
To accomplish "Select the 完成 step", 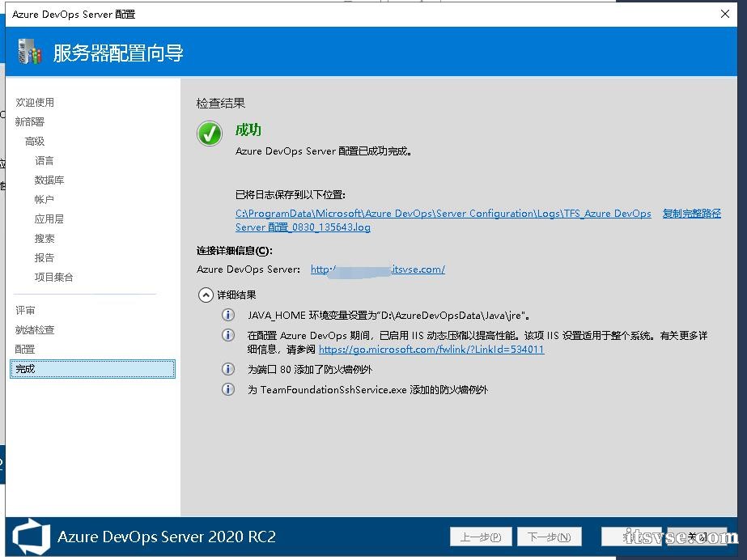I will coord(93,369).
